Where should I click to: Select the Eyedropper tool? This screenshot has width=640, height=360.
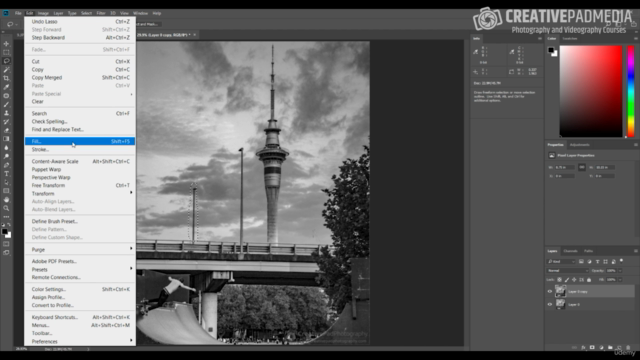(x=6, y=87)
